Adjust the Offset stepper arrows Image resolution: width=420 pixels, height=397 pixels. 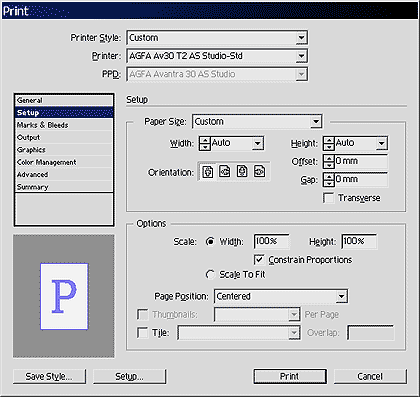[x=329, y=162]
